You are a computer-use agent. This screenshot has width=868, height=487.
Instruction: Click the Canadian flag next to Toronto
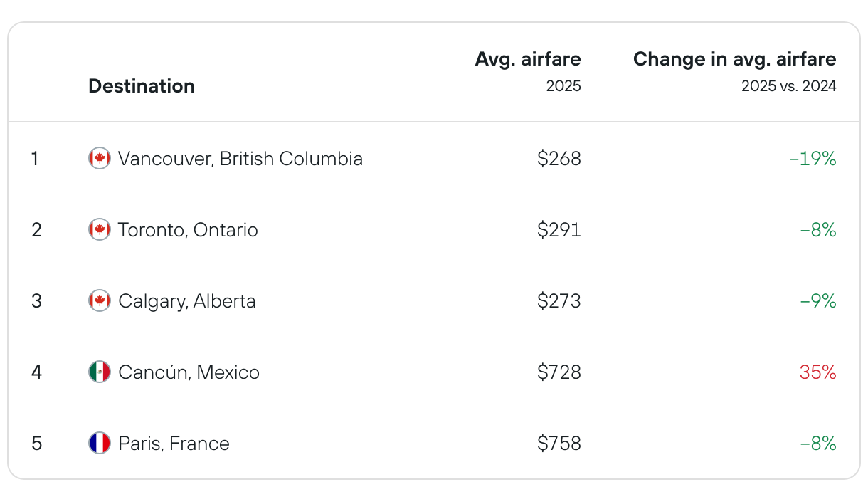pyautogui.click(x=100, y=229)
